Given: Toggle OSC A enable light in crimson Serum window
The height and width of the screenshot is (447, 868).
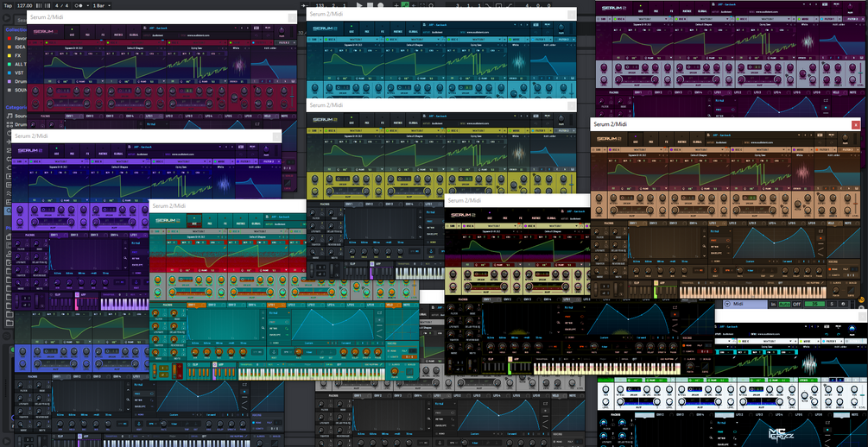Looking at the screenshot, I should coord(47,42).
